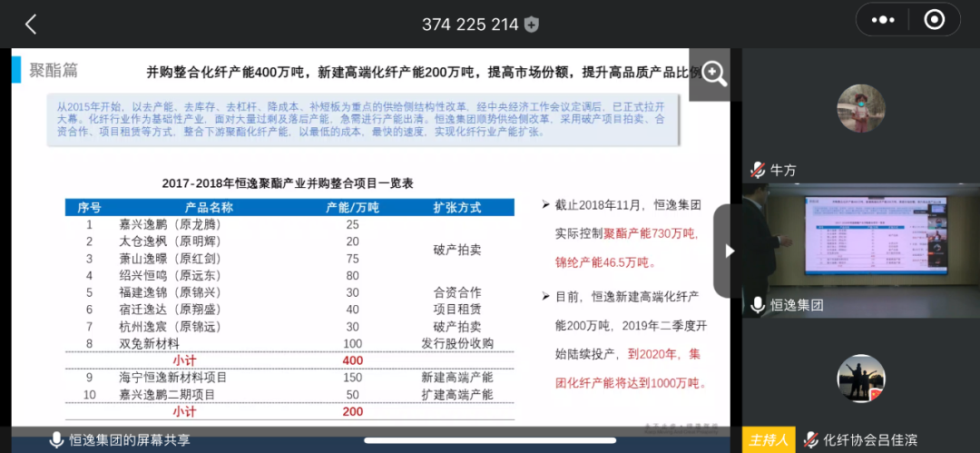Tap the circular close mini-program button
980x453 pixels.
[934, 20]
